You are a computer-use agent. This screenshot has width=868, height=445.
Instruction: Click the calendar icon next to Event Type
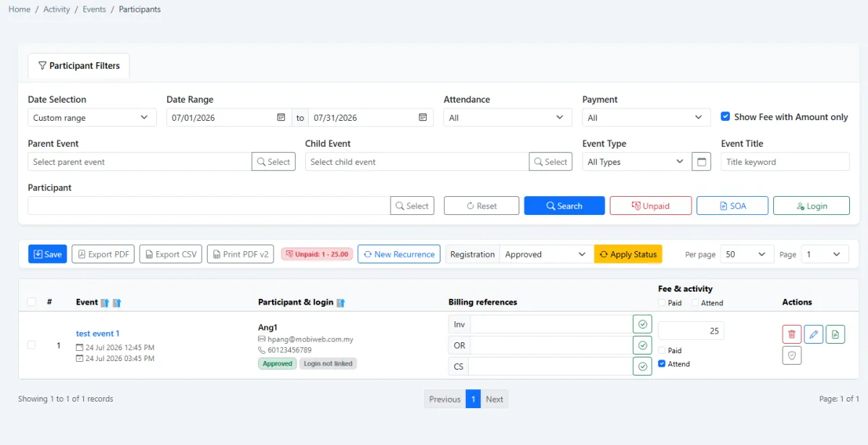click(x=702, y=161)
